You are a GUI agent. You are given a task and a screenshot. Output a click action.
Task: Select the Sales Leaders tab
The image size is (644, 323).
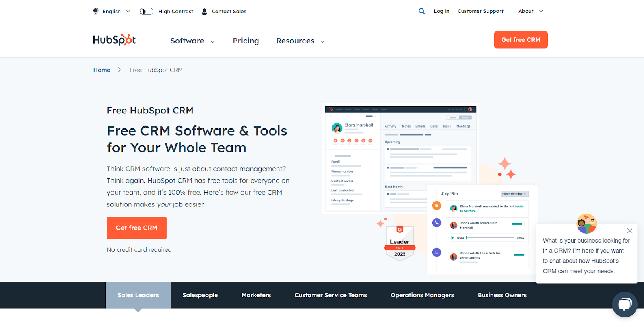138,295
